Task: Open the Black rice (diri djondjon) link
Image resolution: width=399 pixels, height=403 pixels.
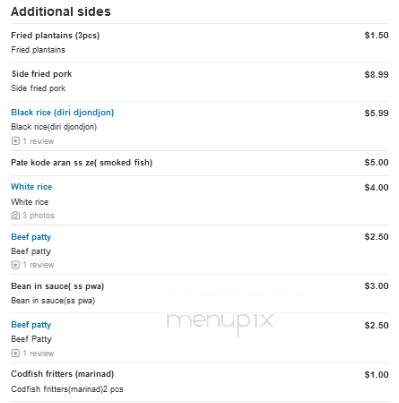Action: (x=62, y=112)
